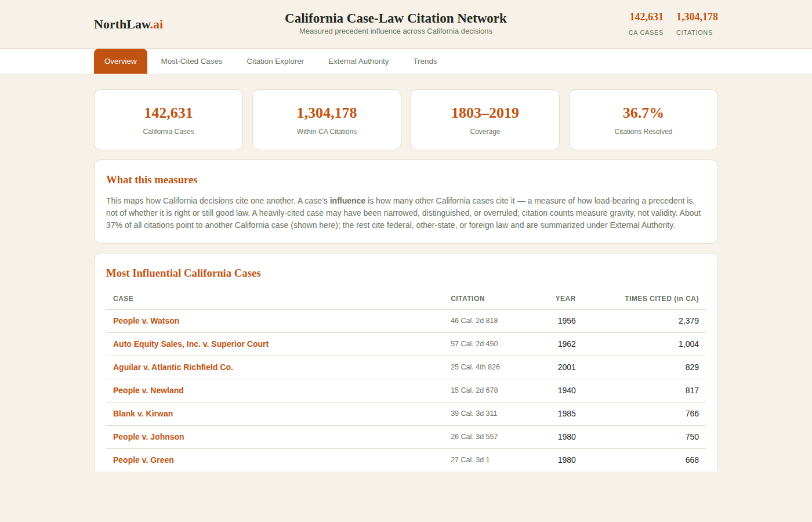Viewport: 812px width, 522px height.
Task: Click the 2,379 times-cited value
Action: [x=688, y=321]
